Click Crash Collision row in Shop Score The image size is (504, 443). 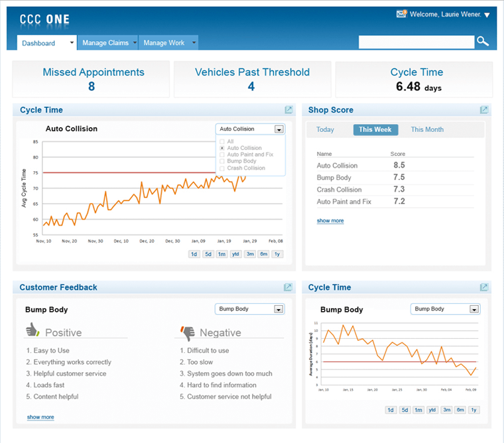tap(395, 190)
